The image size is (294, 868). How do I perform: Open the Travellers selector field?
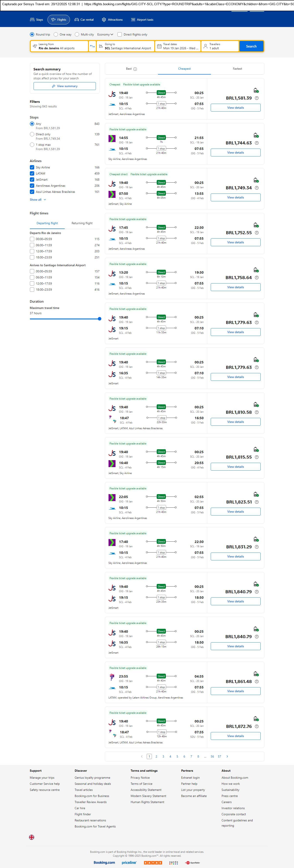pos(220,46)
